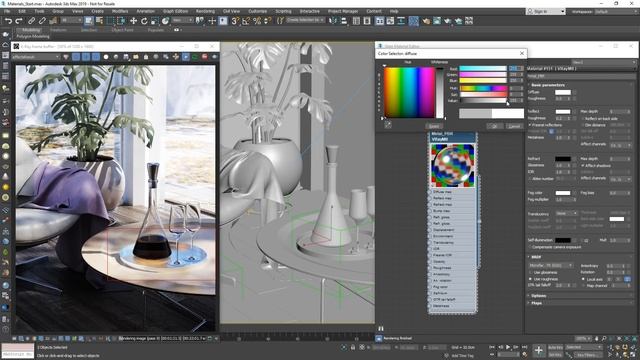
Task: Open the Sign In dropdown
Action: point(546,11)
